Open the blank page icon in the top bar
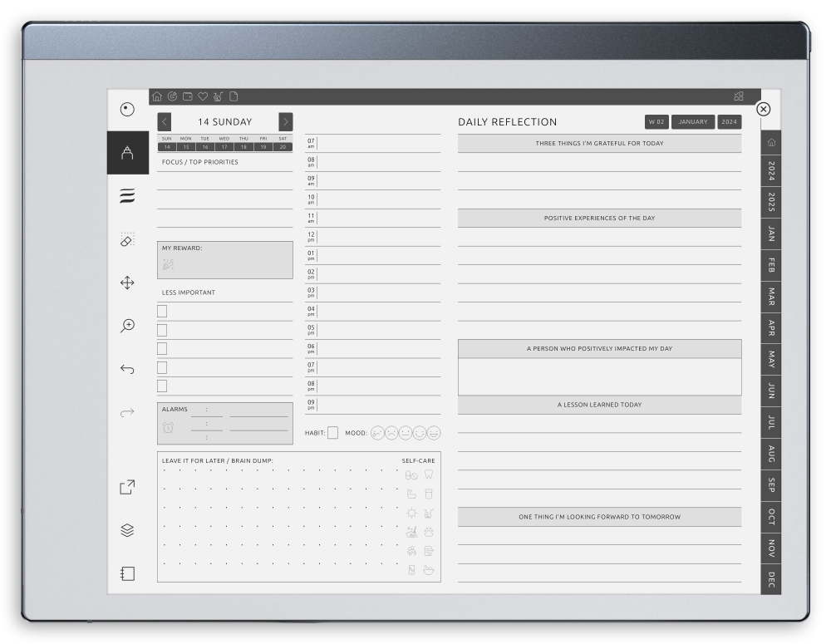This screenshot has height=644, width=831. (x=234, y=96)
